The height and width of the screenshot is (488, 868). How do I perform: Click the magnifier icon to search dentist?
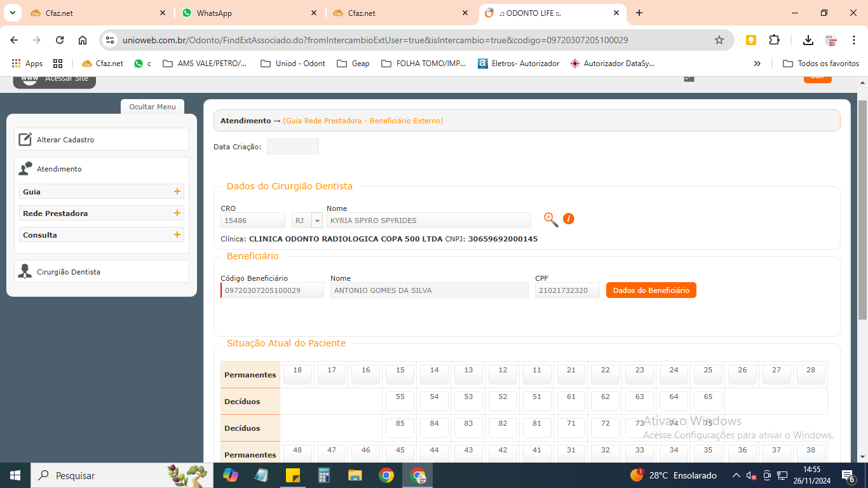coord(551,220)
